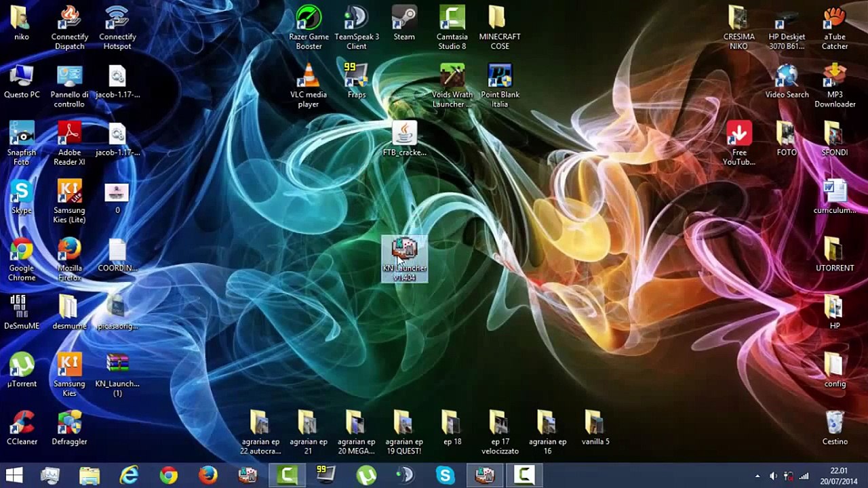Screen dimensions: 868x488
Task: Select the Samsung Kies (Lite) icon
Action: click(69, 201)
